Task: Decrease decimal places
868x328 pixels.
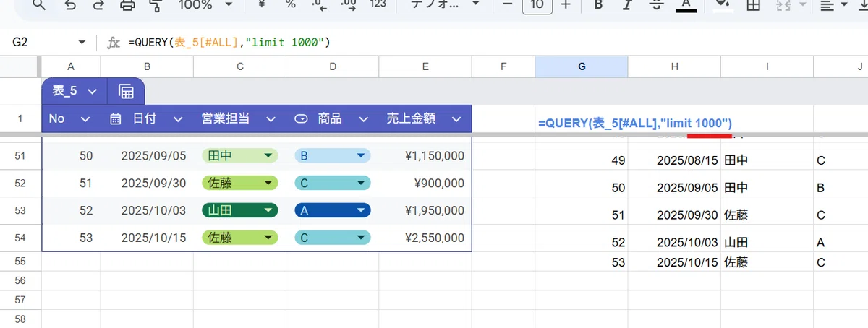Action: (x=319, y=4)
